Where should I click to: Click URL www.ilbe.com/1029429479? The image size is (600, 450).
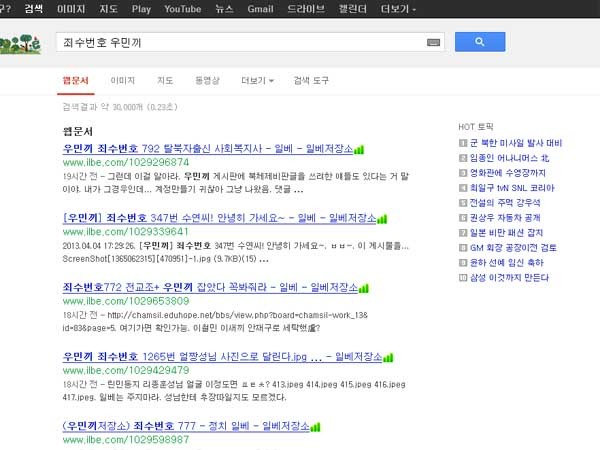[x=126, y=370]
